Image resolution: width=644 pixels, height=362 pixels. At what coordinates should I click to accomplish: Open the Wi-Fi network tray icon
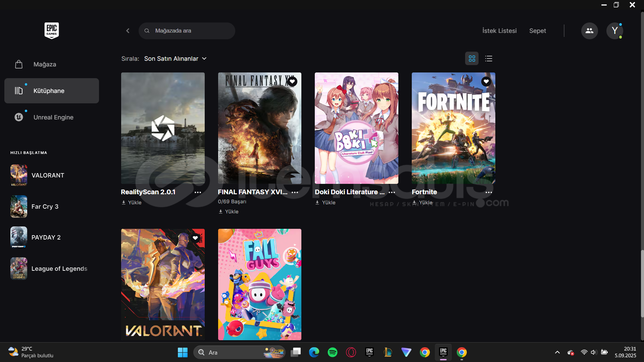pos(584,352)
